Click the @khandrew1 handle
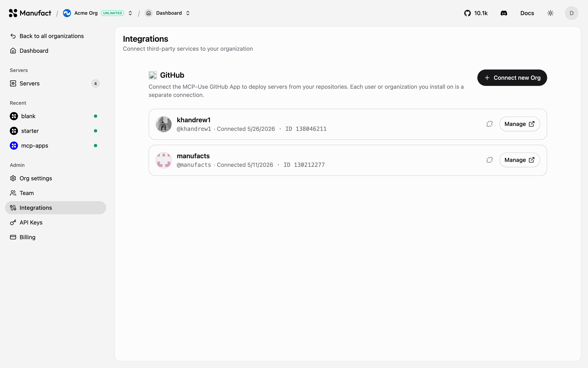Screen dimensions: 588x368 194,129
